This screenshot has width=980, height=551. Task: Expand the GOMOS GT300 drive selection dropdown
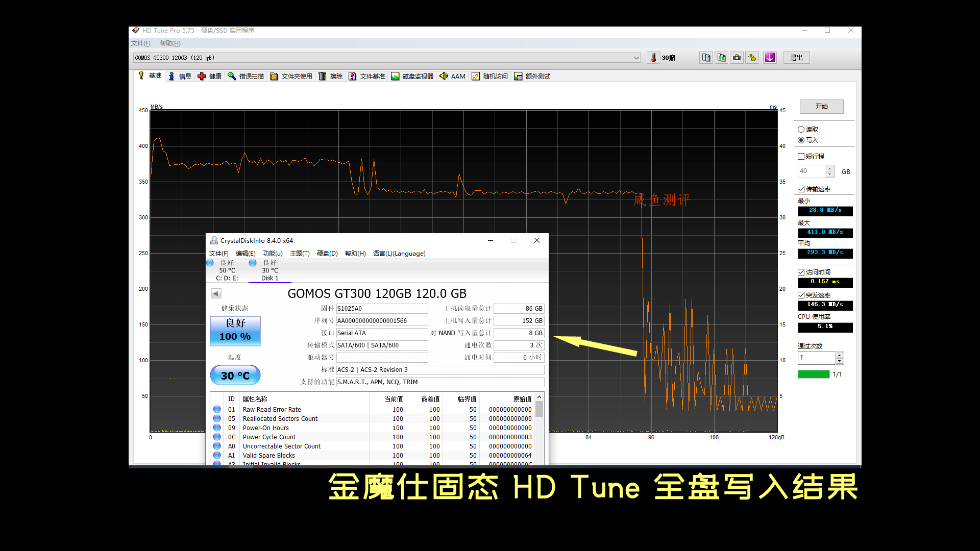point(636,58)
